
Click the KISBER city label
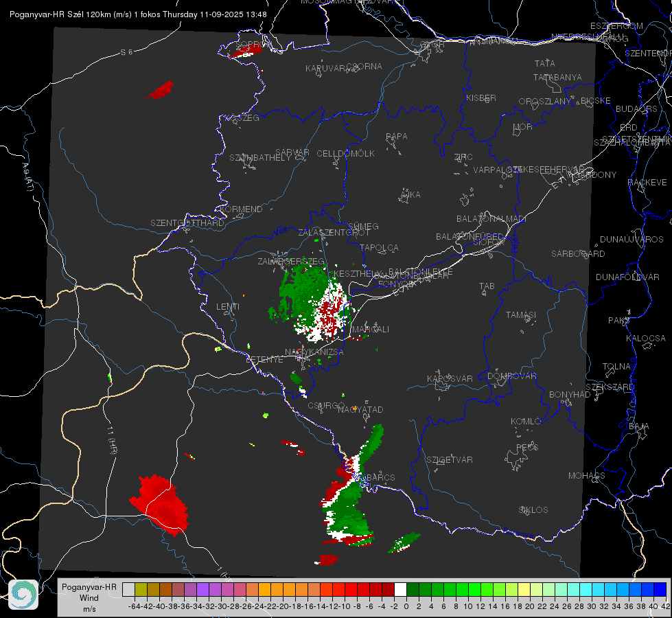click(x=481, y=98)
